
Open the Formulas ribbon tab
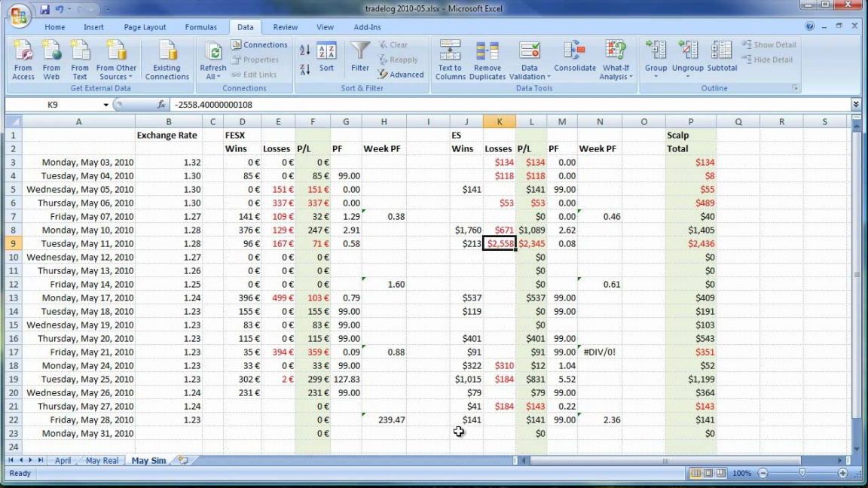click(201, 27)
